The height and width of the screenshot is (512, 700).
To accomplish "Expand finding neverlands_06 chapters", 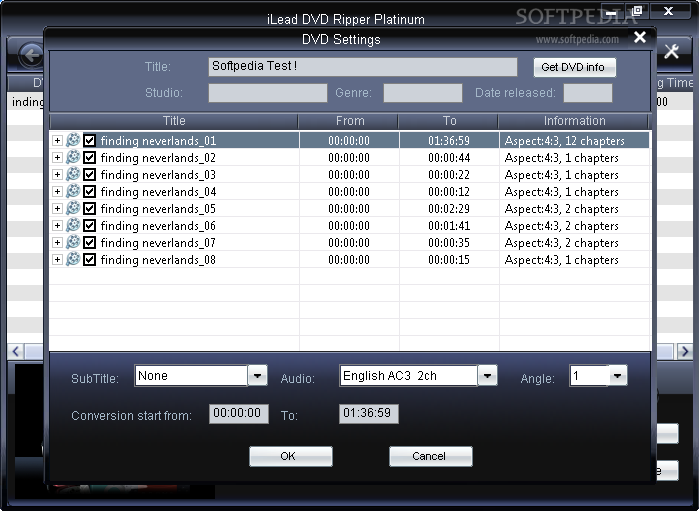I will point(57,225).
